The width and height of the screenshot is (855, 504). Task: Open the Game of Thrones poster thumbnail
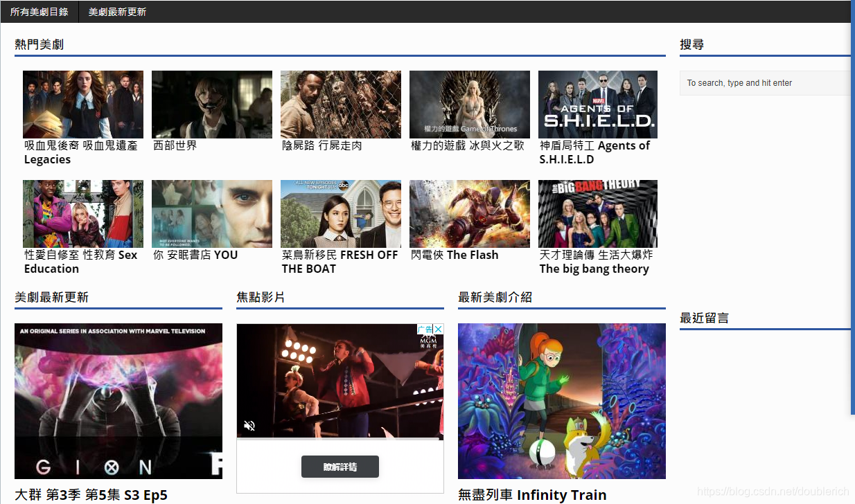(x=470, y=105)
